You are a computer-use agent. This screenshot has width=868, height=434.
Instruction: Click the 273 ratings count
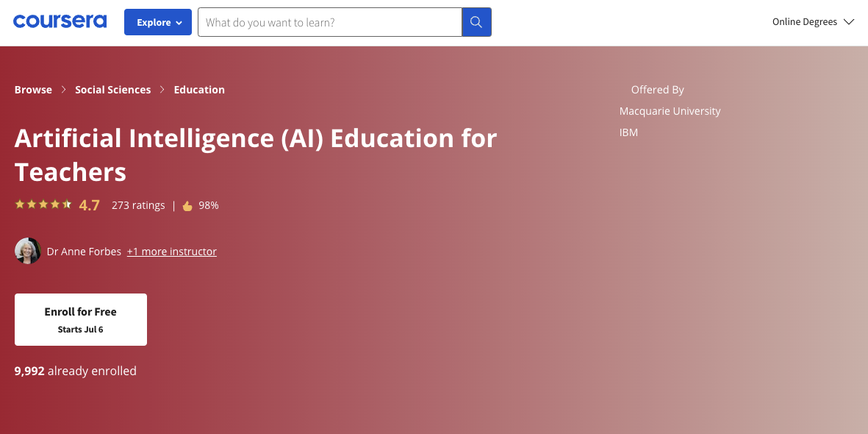click(x=138, y=205)
